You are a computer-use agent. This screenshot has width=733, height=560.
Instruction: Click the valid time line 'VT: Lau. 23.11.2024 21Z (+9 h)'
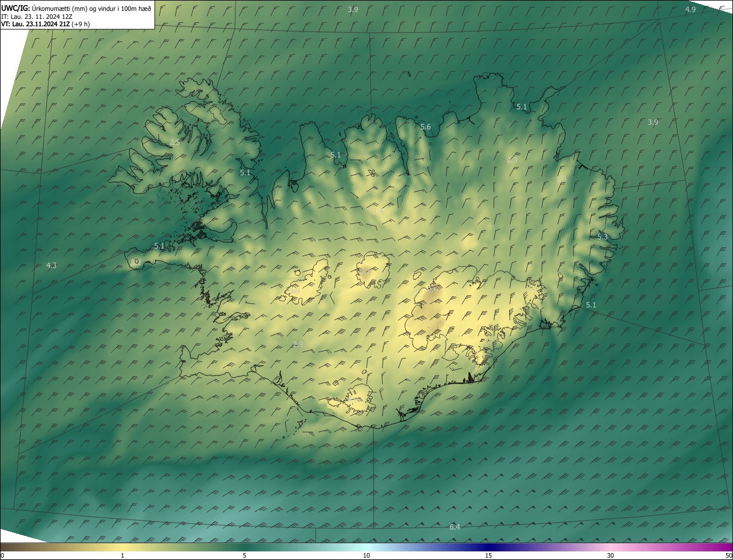coord(45,24)
